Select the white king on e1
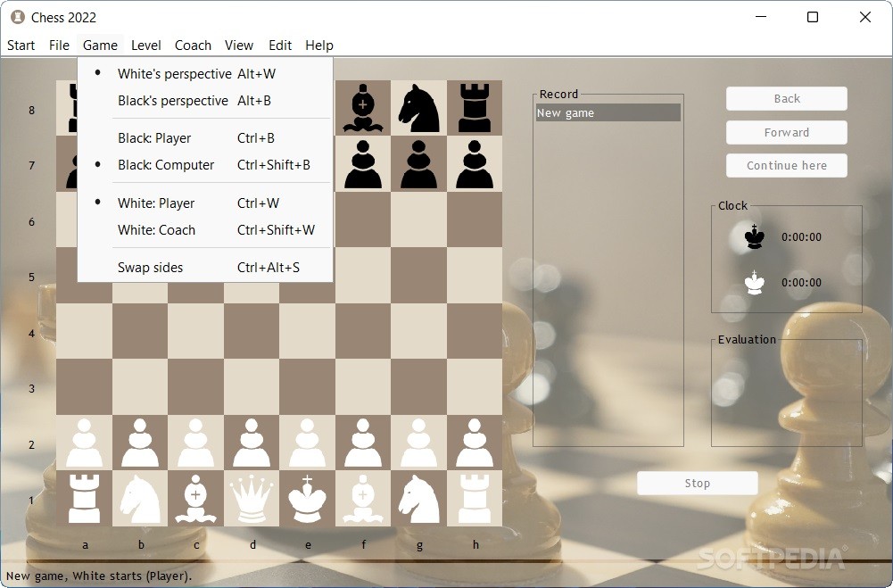893x588 pixels. pyautogui.click(x=307, y=499)
